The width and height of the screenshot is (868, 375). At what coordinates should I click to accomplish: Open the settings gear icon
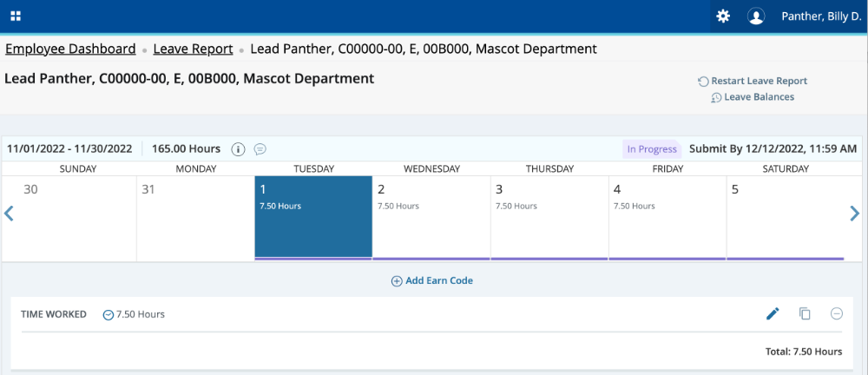(723, 16)
